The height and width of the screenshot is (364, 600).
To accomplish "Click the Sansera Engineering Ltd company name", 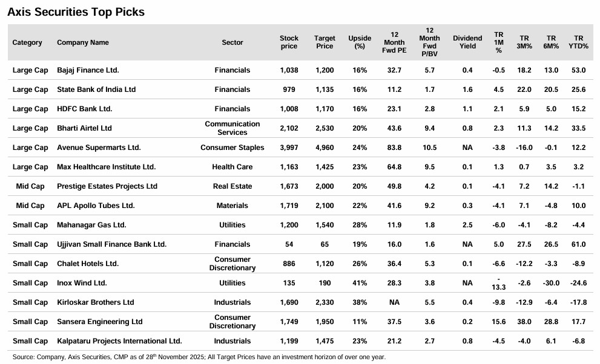I will point(100,322).
